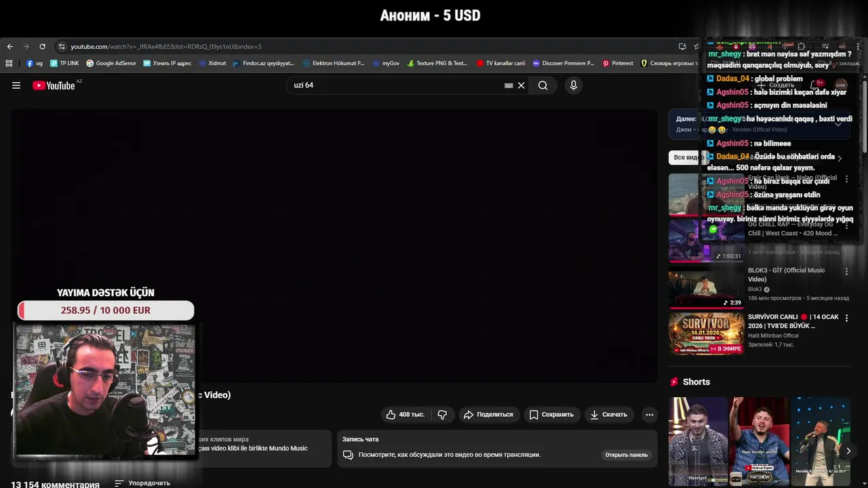Share video with Поделиться button
This screenshot has width=868, height=488.
[488, 415]
